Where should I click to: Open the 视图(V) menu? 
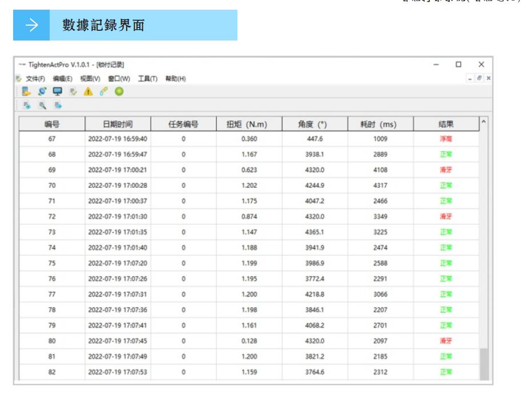pos(90,78)
